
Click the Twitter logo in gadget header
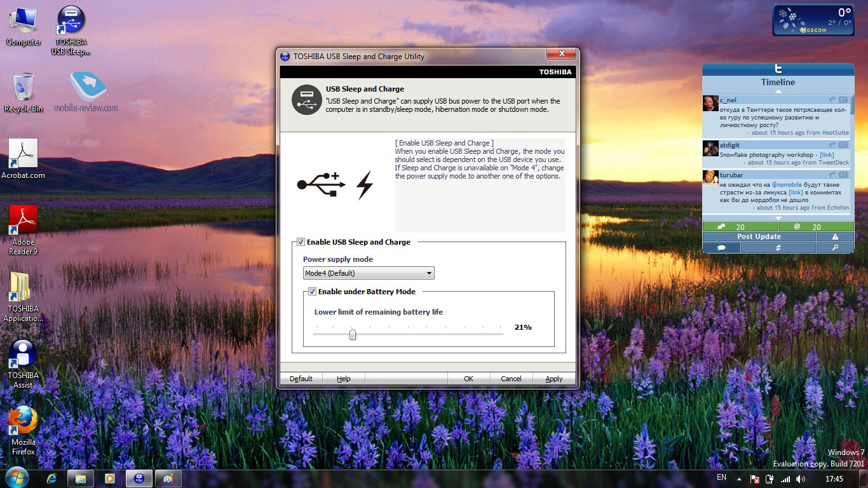point(778,69)
